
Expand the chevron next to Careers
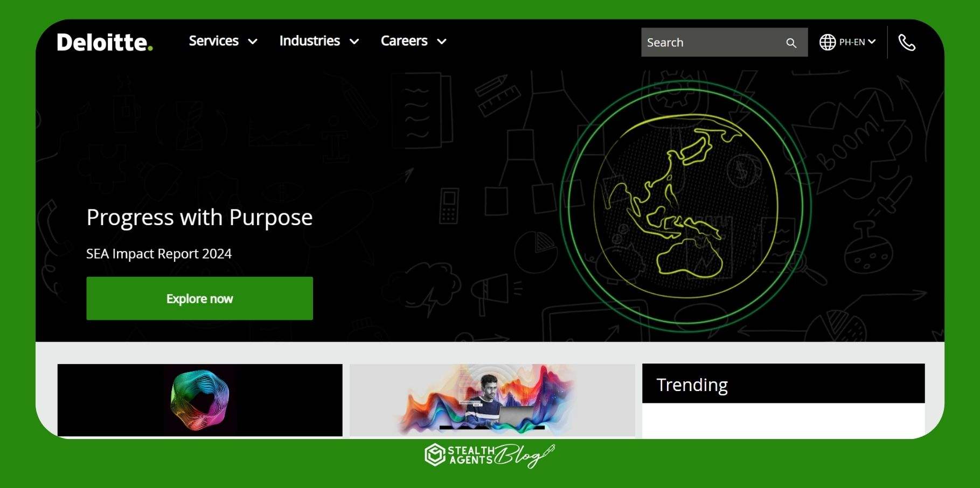coord(442,41)
